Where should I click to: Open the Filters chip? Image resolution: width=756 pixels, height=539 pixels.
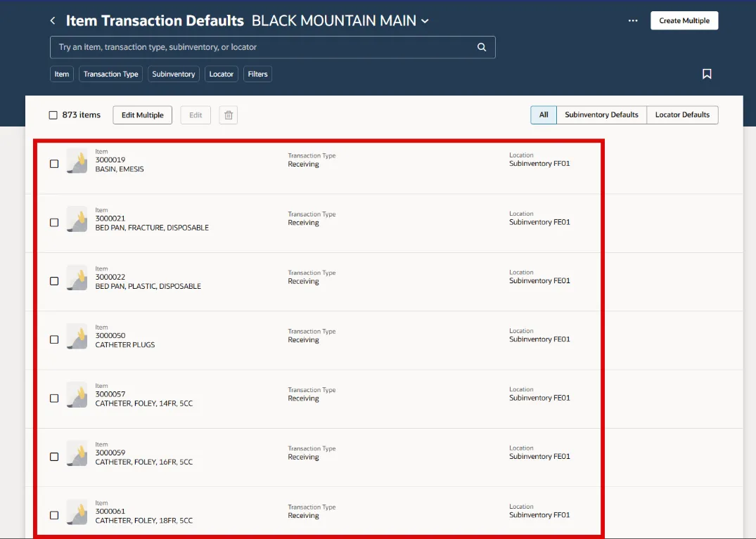coord(257,74)
